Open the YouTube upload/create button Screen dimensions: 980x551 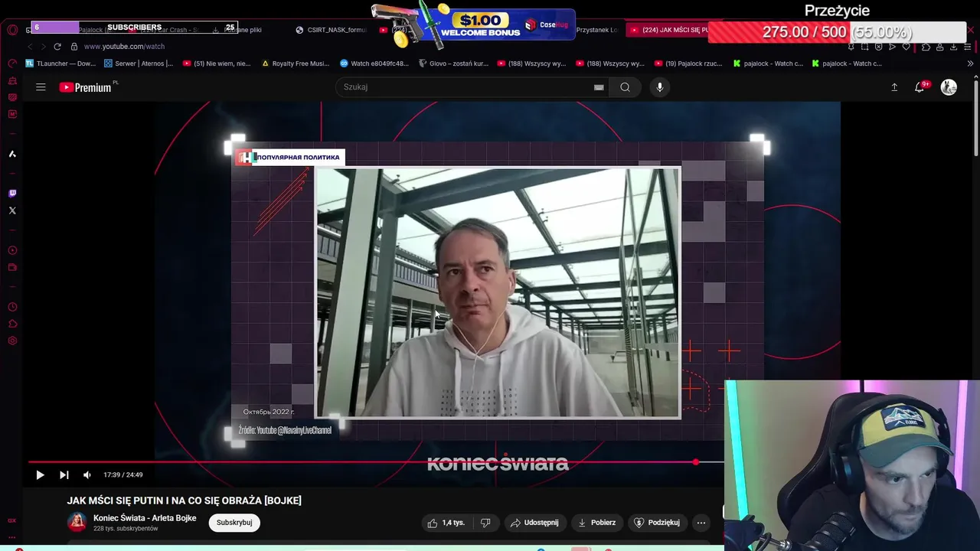tap(893, 87)
